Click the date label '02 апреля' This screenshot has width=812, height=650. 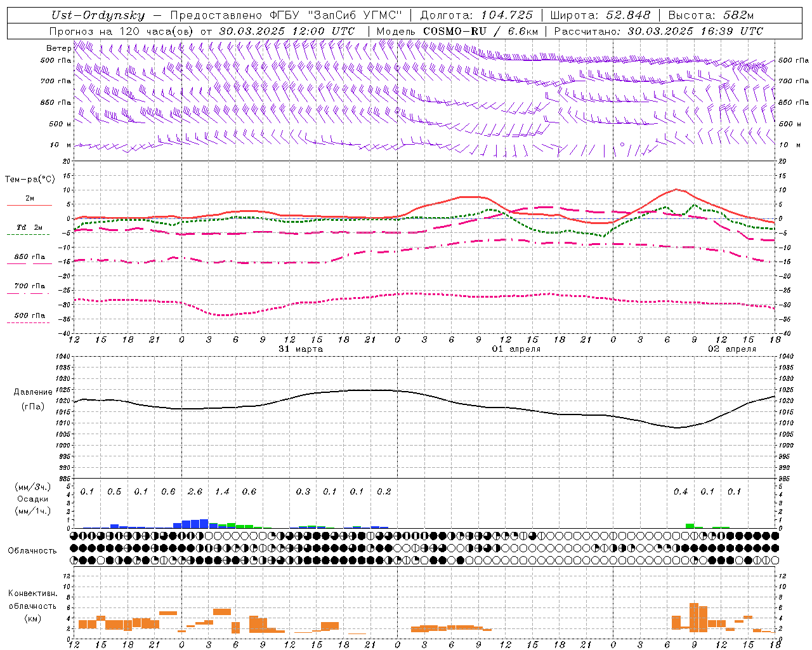(732, 349)
